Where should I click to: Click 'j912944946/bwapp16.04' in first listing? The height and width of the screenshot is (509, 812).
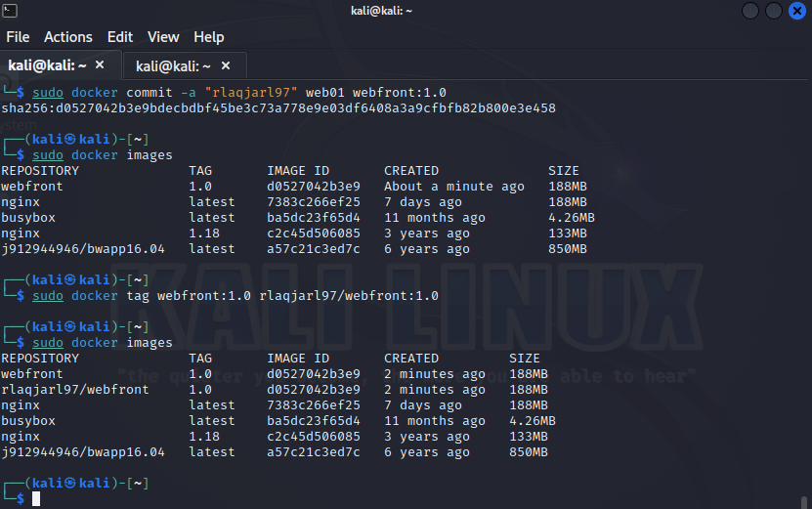83,249
